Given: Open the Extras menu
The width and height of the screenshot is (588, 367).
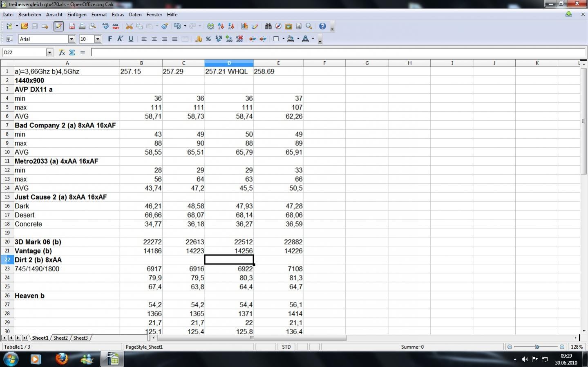Looking at the screenshot, I should click(x=118, y=15).
